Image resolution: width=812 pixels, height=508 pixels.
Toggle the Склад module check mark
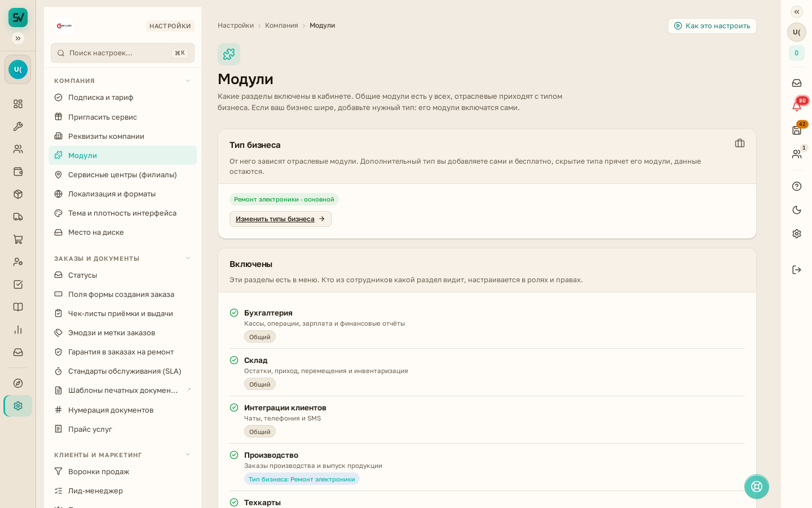click(x=234, y=360)
